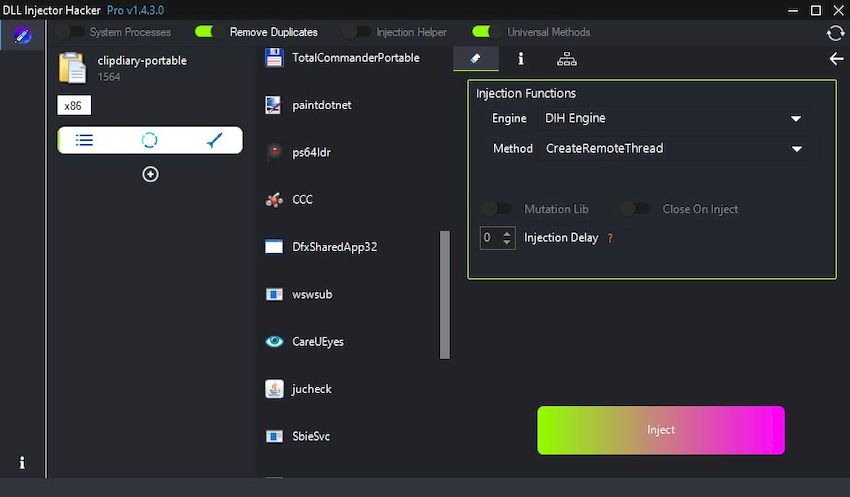Click the clipdiary-portable clipboard icon

[72, 68]
